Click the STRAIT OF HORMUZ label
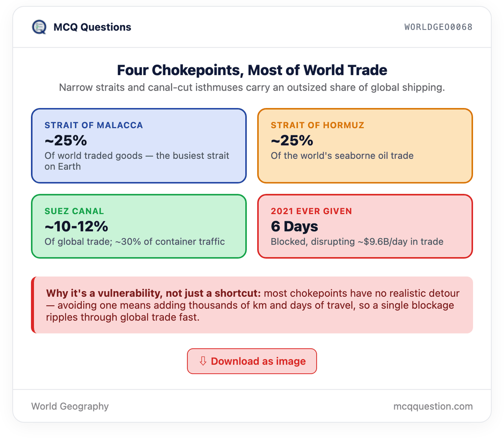The width and height of the screenshot is (504, 438). 317,125
